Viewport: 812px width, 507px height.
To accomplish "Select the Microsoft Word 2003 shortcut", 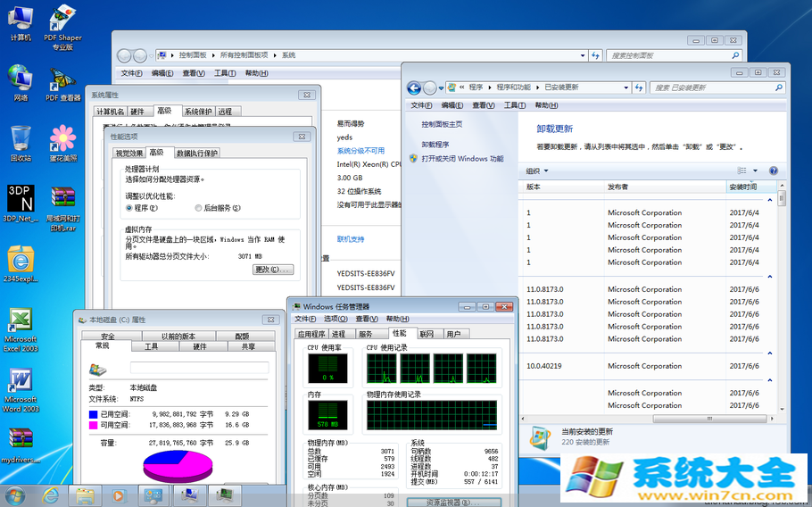I will pos(21,390).
